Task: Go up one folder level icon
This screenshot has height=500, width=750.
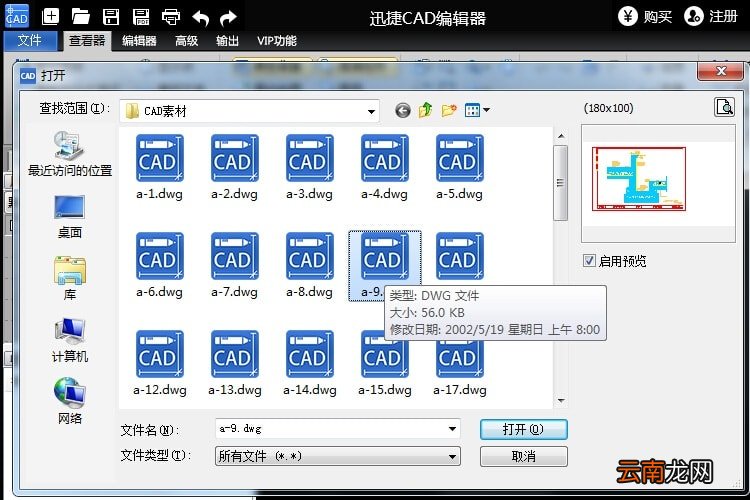Action: pos(425,111)
